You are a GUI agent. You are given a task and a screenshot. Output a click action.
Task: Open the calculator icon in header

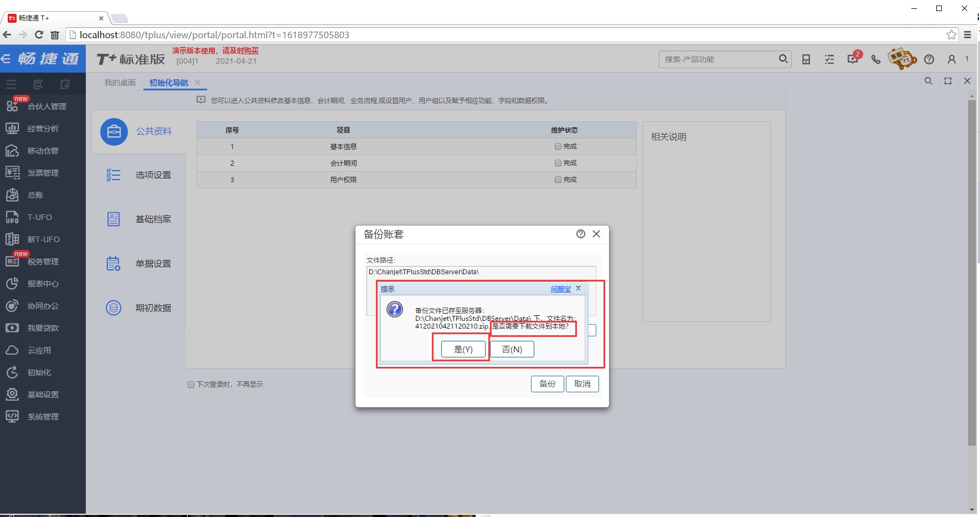tap(806, 59)
